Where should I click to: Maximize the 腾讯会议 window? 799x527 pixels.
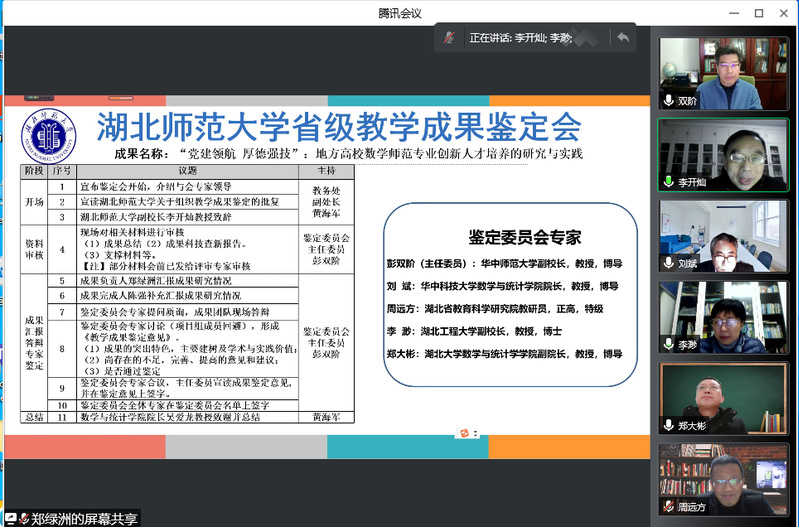pos(758,13)
